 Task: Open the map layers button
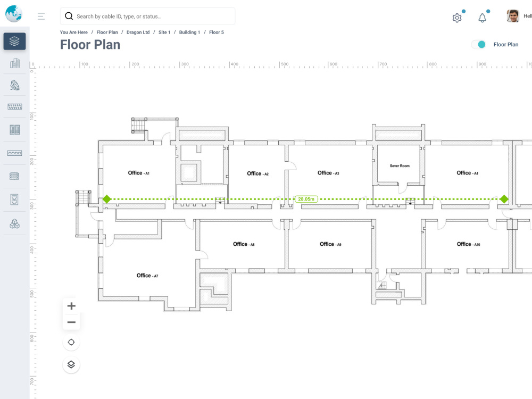click(x=71, y=364)
